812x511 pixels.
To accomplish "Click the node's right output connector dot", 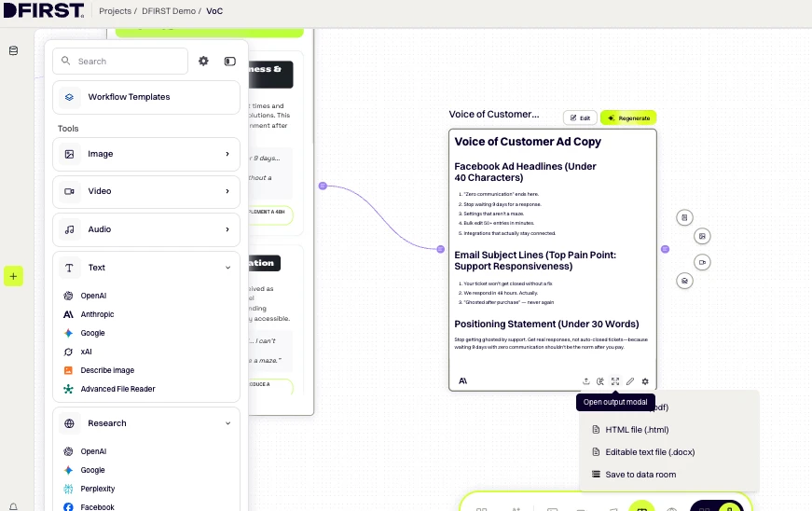I will (666, 249).
